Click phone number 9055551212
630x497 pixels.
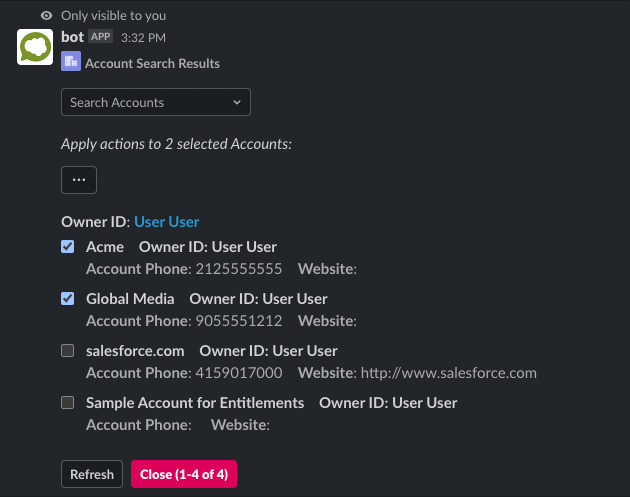(239, 321)
